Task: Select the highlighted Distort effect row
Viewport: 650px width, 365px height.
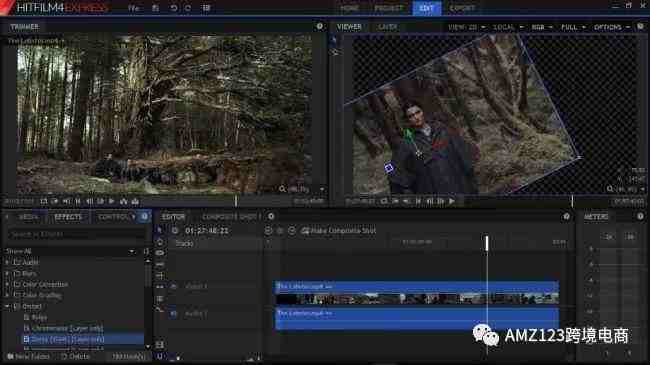Action: click(82, 339)
